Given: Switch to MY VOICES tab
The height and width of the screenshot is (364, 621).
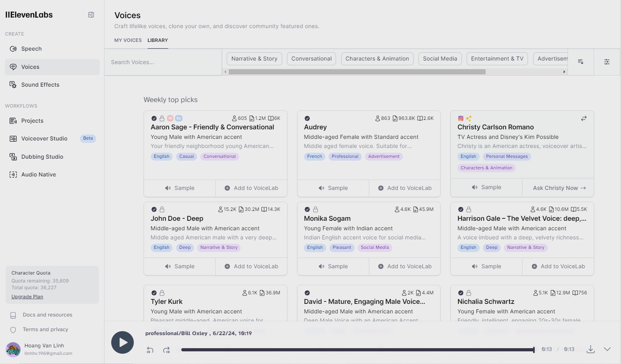Looking at the screenshot, I should pyautogui.click(x=128, y=40).
